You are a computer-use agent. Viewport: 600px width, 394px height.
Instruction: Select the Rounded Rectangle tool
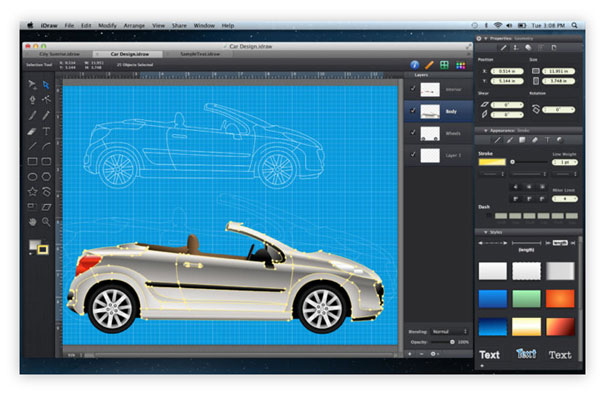[46, 161]
